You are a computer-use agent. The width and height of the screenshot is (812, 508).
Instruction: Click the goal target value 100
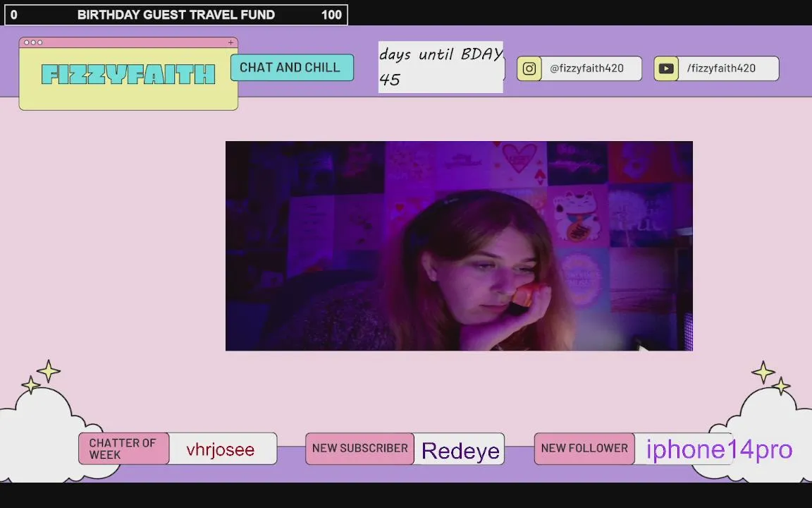click(x=331, y=15)
